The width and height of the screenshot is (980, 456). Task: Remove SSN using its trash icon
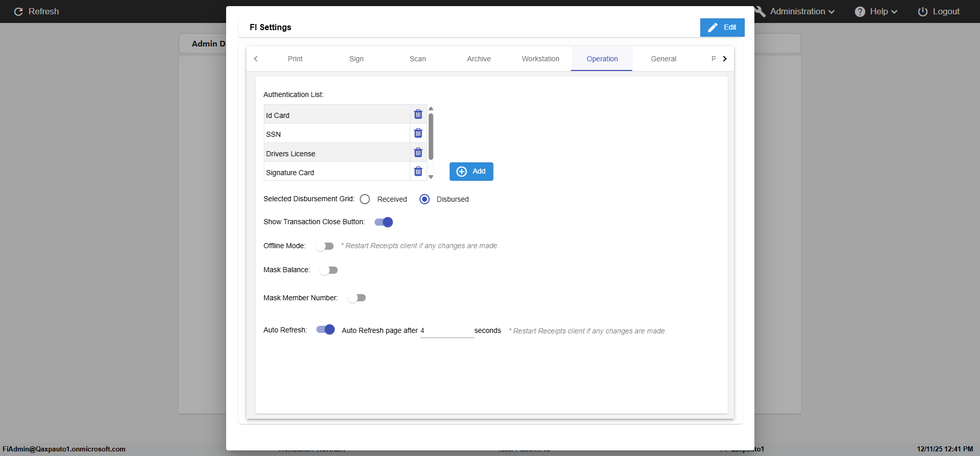tap(418, 133)
